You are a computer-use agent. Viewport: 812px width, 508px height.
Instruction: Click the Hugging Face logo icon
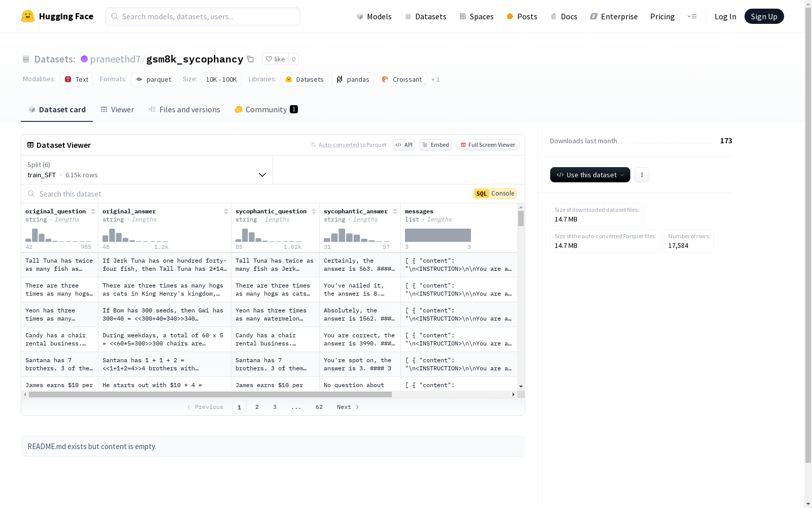[x=28, y=16]
